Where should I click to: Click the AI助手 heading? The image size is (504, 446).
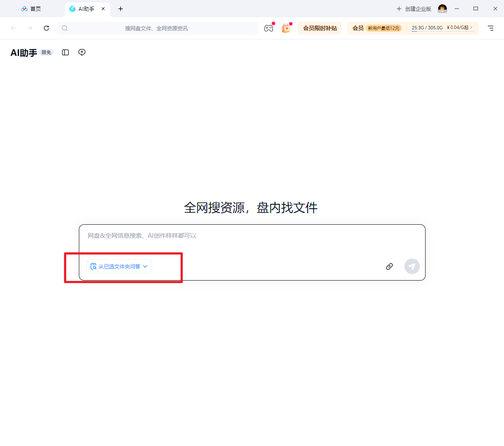pos(24,53)
